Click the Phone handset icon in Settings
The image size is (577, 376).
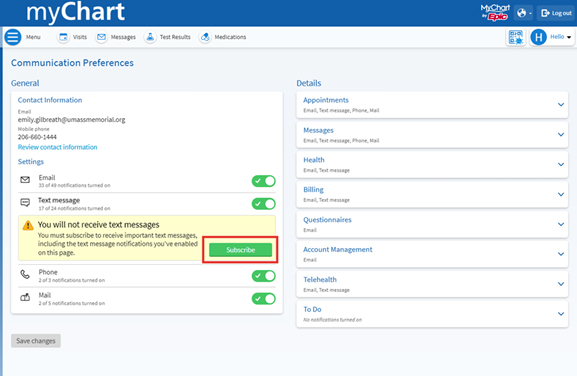[25, 274]
